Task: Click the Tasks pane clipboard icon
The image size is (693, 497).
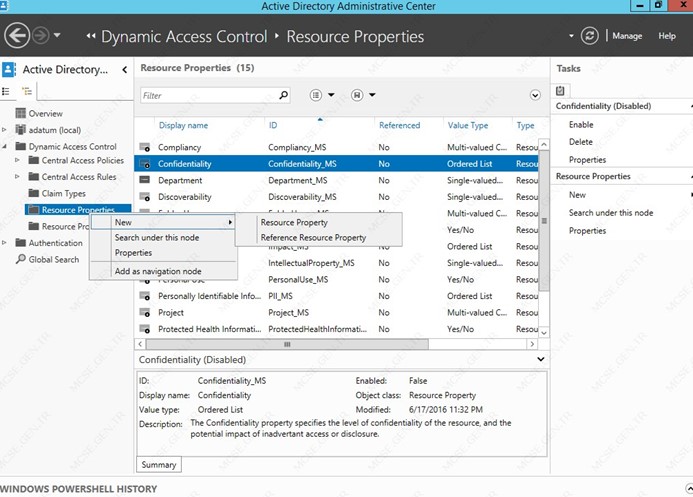Action: tap(560, 91)
